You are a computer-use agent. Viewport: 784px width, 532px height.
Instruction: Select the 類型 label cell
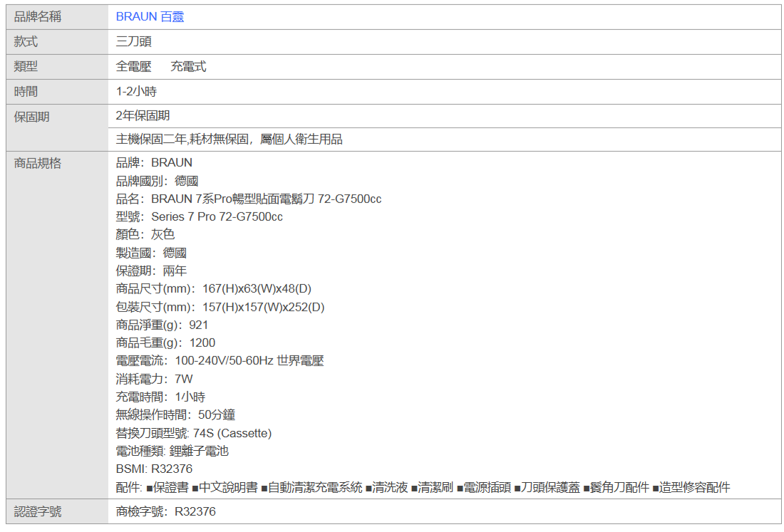pyautogui.click(x=57, y=67)
